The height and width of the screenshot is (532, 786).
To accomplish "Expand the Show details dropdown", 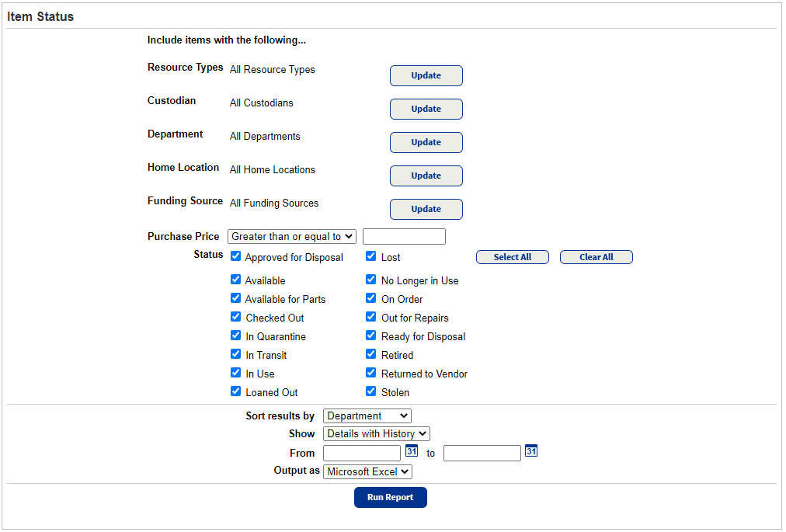I will [376, 434].
